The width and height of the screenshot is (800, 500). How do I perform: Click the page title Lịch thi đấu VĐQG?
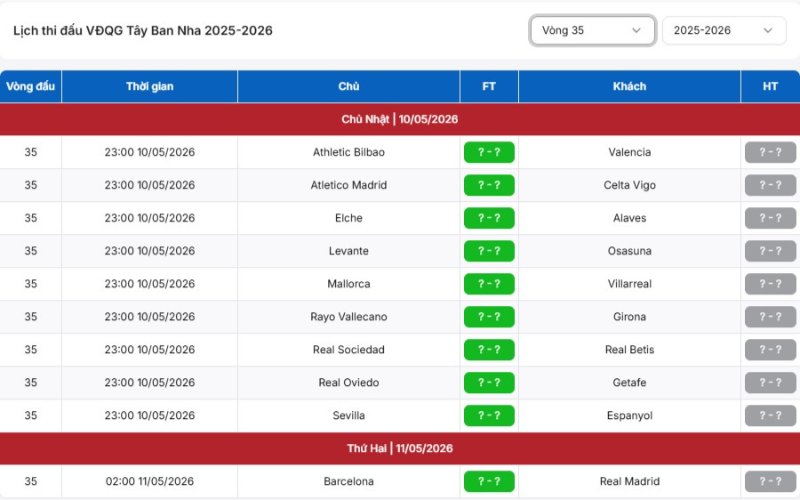click(x=143, y=31)
